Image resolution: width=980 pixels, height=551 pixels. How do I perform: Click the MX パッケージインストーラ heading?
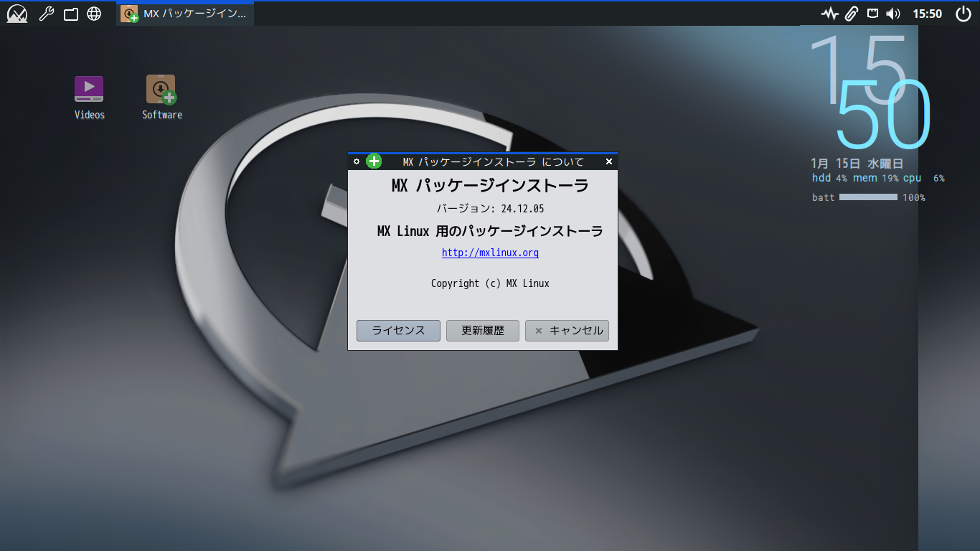click(490, 186)
